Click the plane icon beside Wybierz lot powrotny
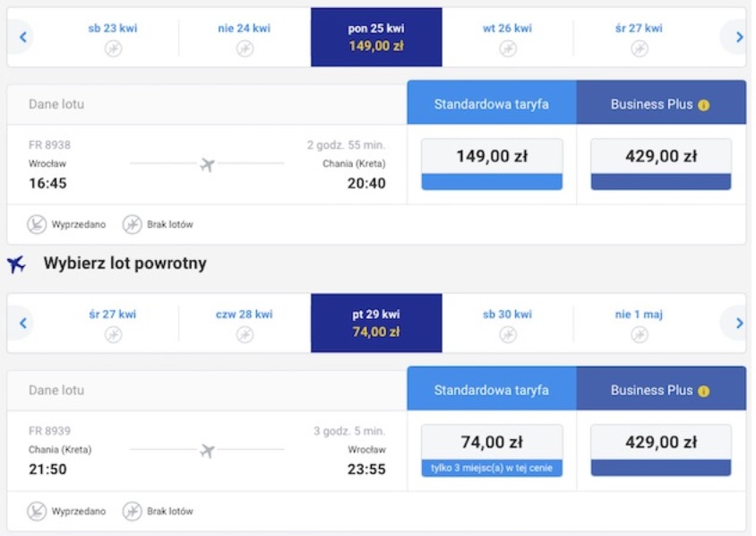 tap(16, 264)
